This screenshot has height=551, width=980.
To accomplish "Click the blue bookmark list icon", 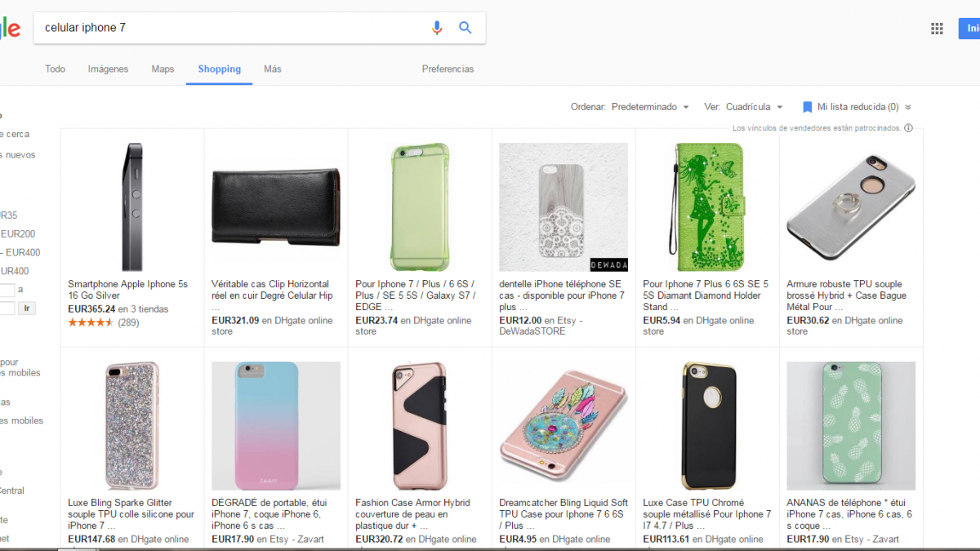I will pos(807,107).
